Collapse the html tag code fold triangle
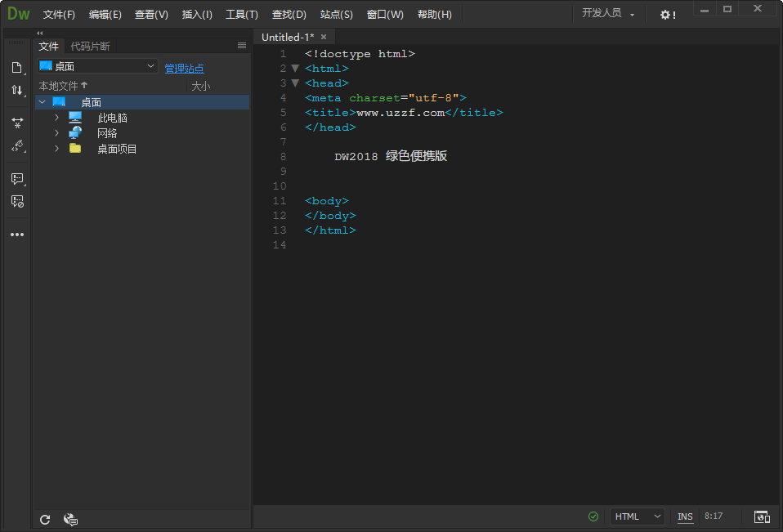Screen dimensions: 783x532 (295, 69)
